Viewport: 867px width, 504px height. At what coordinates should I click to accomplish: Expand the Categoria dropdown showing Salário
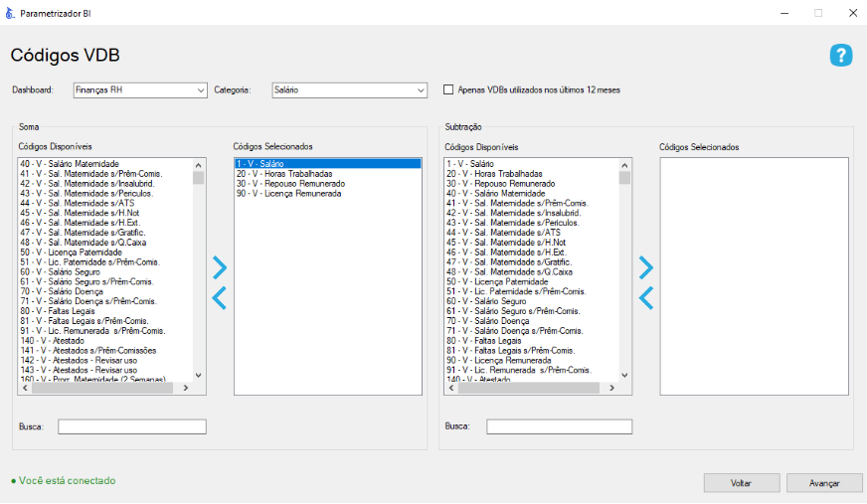tap(350, 90)
